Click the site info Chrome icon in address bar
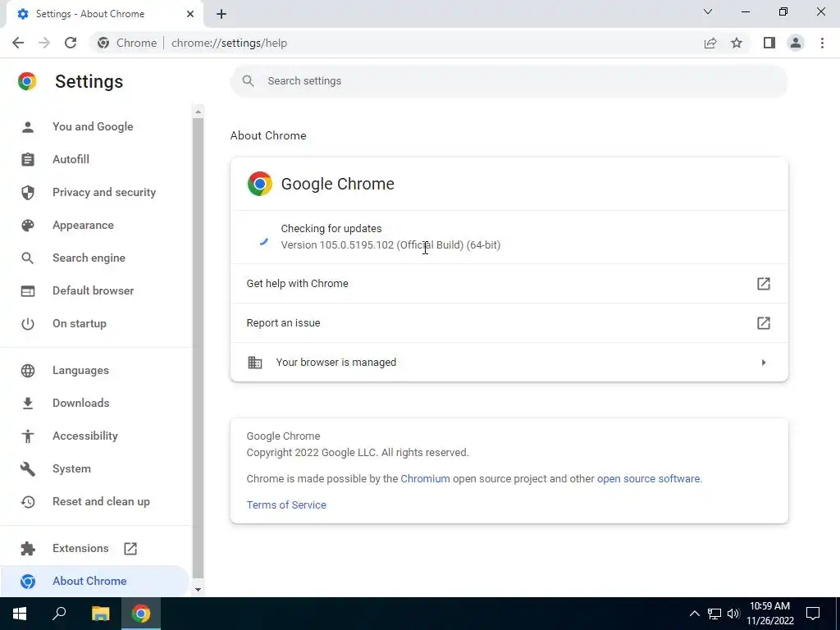 [103, 43]
